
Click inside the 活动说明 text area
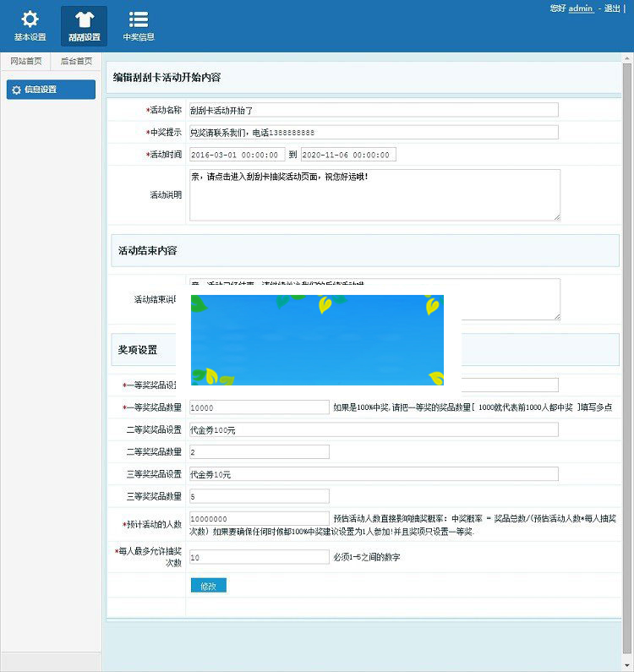pos(373,194)
